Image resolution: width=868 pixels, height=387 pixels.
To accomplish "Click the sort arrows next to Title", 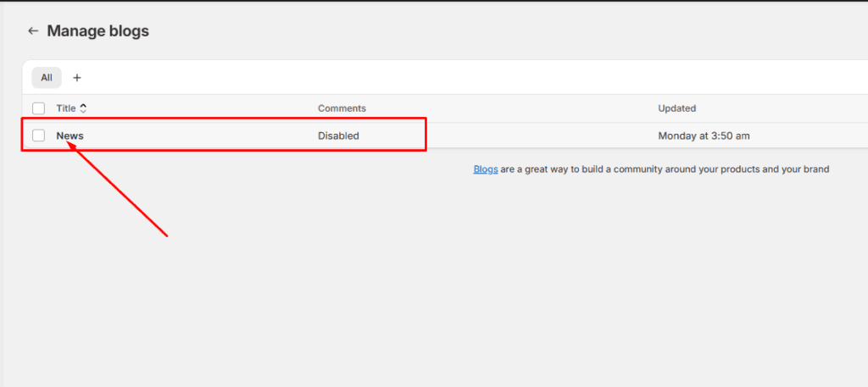I will pos(83,108).
